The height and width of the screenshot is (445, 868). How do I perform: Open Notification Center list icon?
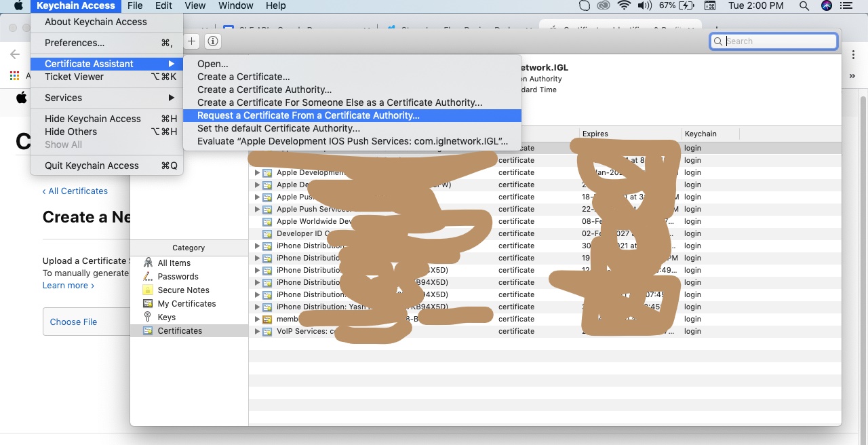(x=846, y=5)
